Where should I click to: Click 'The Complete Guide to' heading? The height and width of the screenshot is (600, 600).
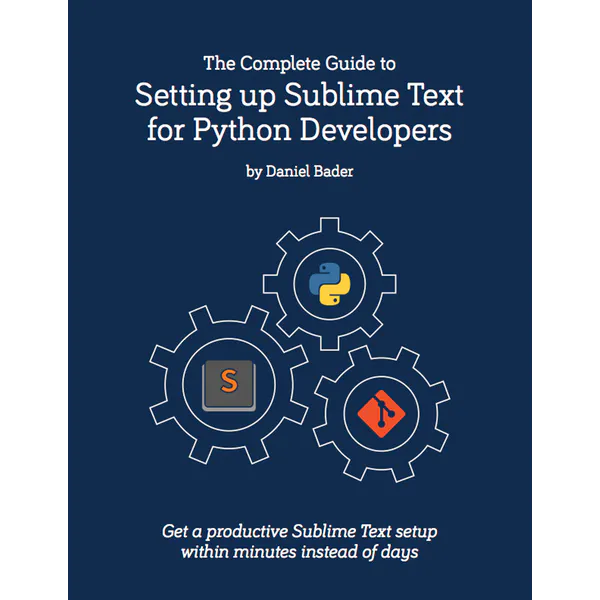(x=299, y=63)
